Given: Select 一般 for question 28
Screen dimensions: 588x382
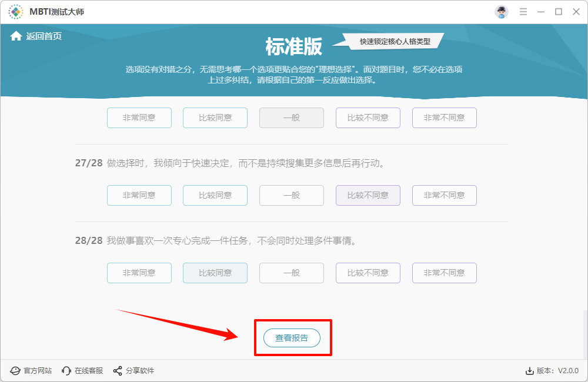Looking at the screenshot, I should [291, 273].
